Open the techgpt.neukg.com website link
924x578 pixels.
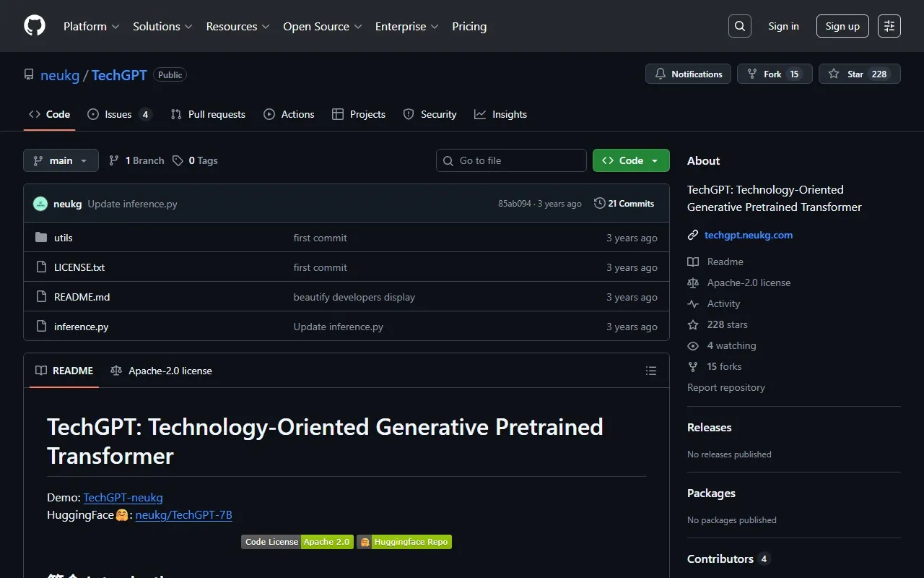tap(748, 235)
